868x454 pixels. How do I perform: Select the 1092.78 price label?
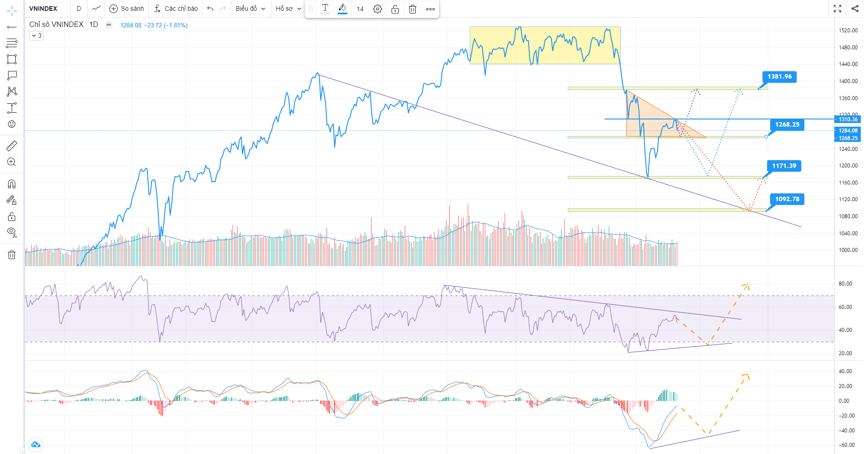click(787, 199)
